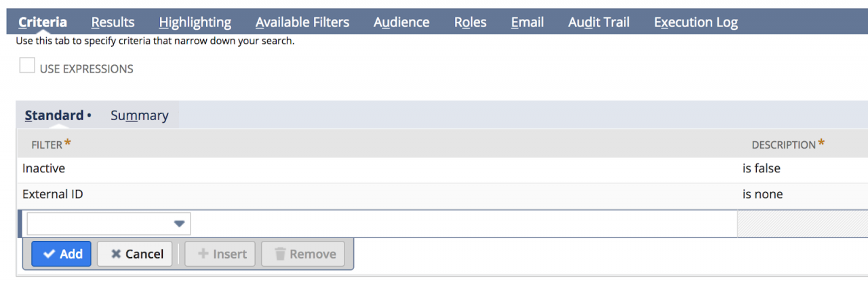Switch to the Summary subtab
The image size is (868, 287).
coord(140,115)
